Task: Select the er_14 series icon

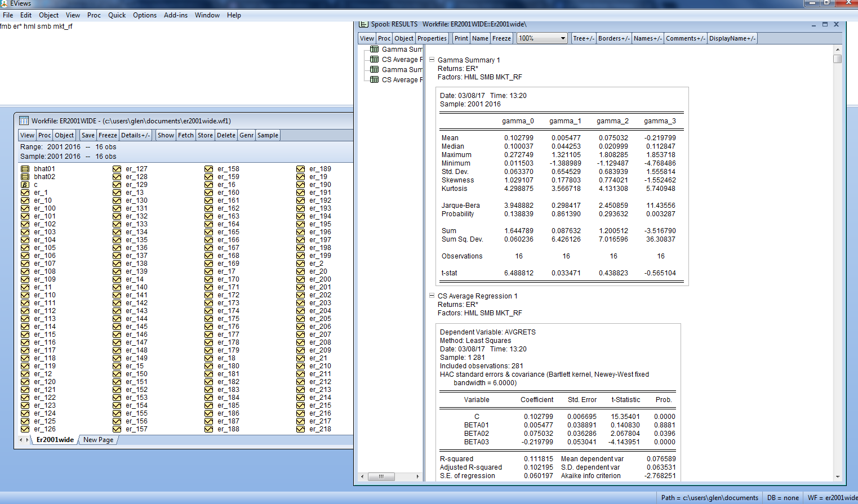Action: point(117,279)
